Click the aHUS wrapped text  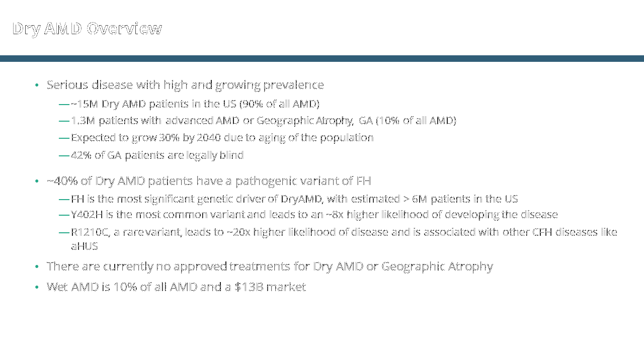(84, 246)
